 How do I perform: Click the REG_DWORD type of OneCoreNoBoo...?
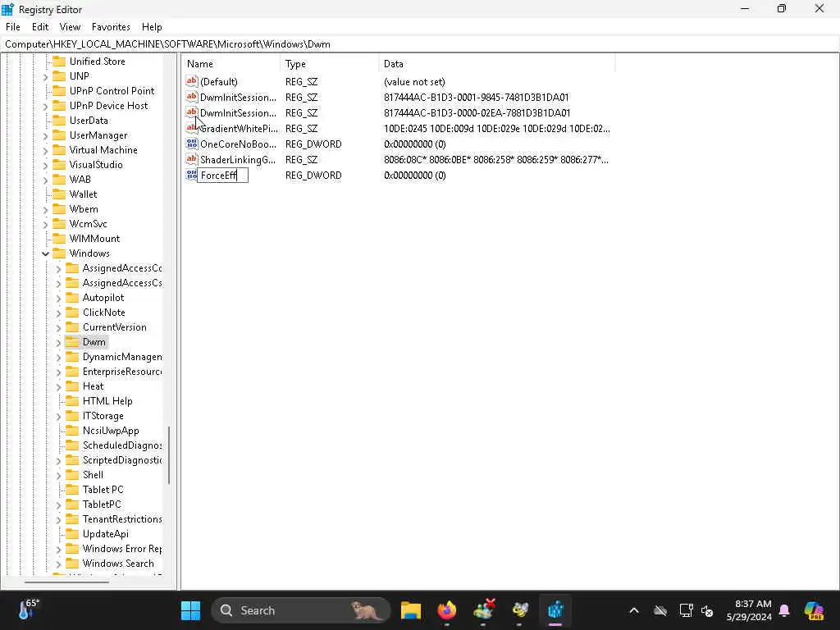[313, 144]
